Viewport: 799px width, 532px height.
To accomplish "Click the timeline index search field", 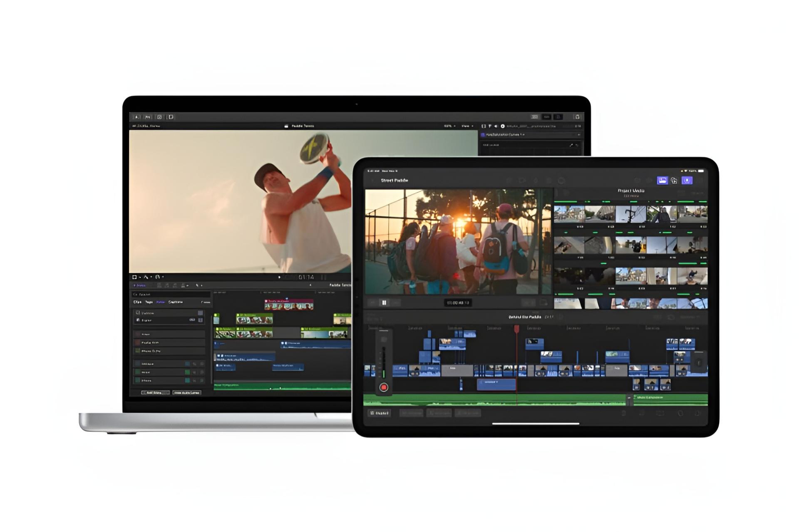I will click(171, 294).
